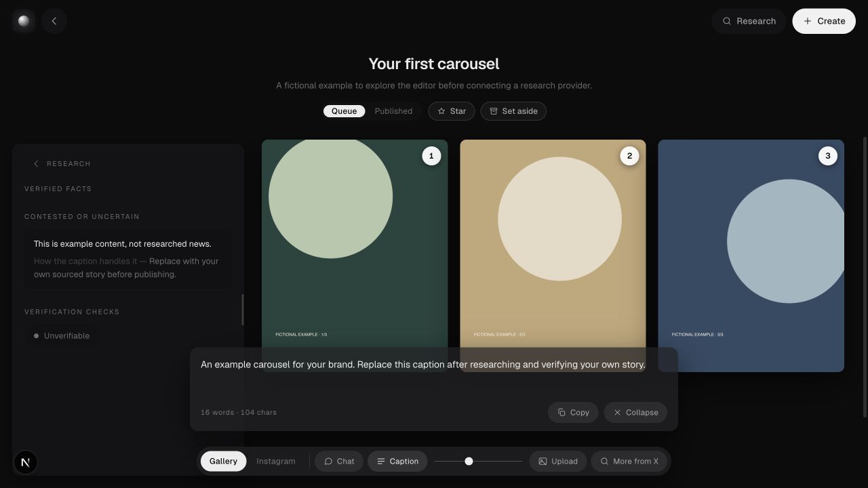The height and width of the screenshot is (488, 868).
Task: Select slide 3 blue thumbnail
Action: [751, 256]
